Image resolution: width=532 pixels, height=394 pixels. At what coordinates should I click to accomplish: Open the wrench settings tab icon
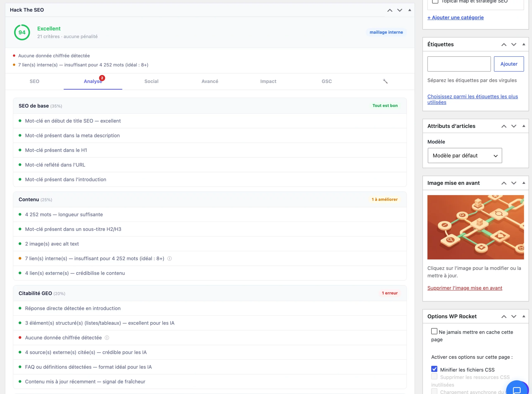click(x=385, y=81)
